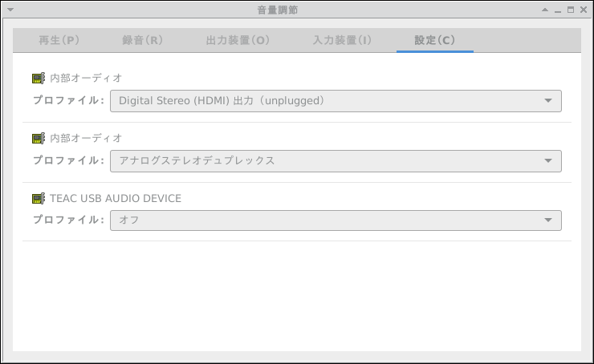Click the 内部オーディオ label above the アナログステレオ profile
The width and height of the screenshot is (594, 364).
pos(86,138)
